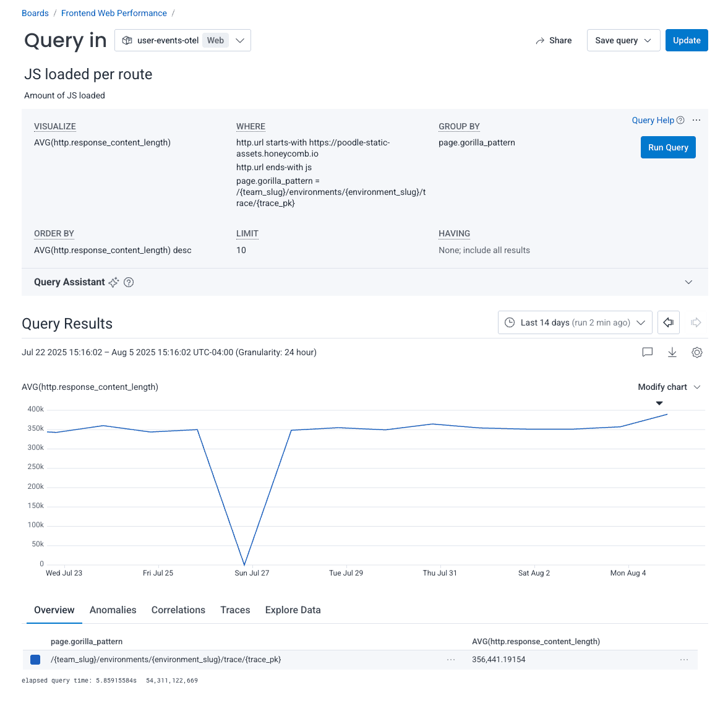Switch to the Anomalies tab
The image size is (728, 716).
pyautogui.click(x=113, y=610)
